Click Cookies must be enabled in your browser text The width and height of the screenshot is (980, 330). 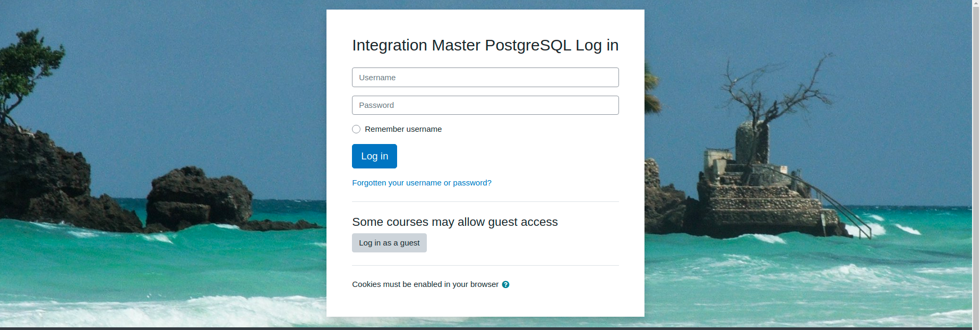pyautogui.click(x=425, y=284)
